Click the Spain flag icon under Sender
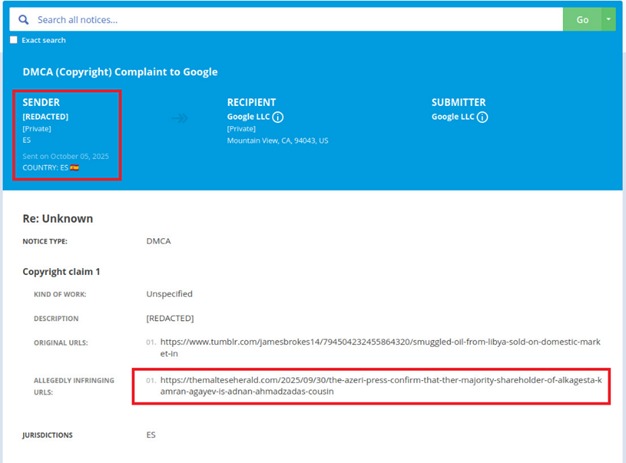Image resolution: width=626 pixels, height=463 pixels. point(75,168)
